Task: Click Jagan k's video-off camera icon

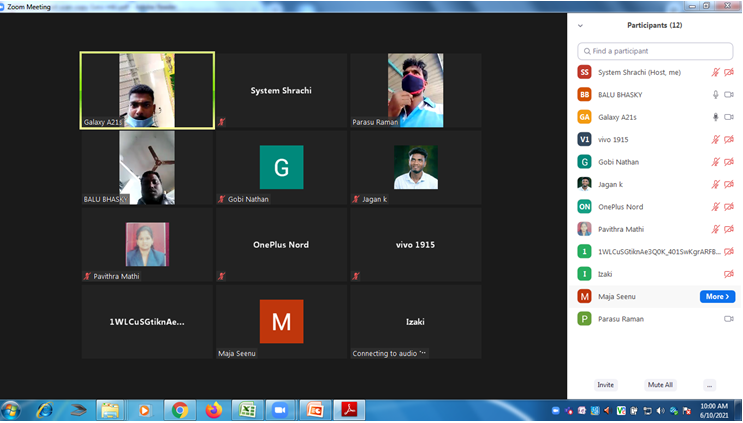Action: pyautogui.click(x=729, y=184)
